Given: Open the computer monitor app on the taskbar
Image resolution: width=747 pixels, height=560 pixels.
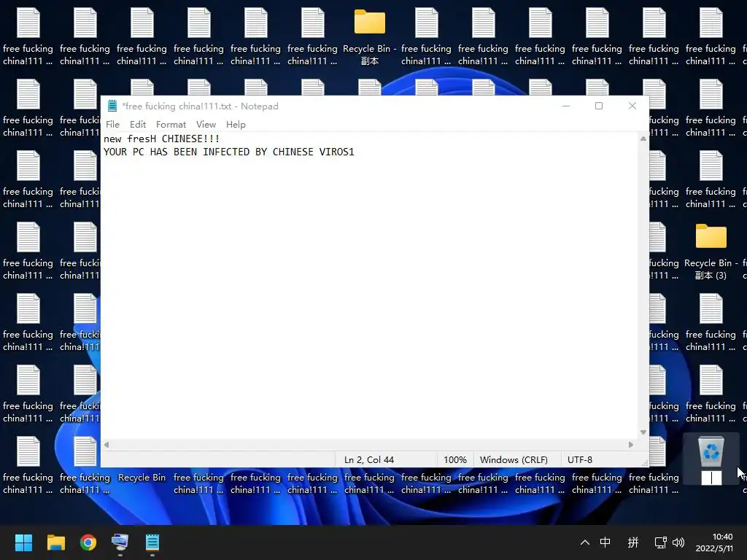Looking at the screenshot, I should 120,542.
